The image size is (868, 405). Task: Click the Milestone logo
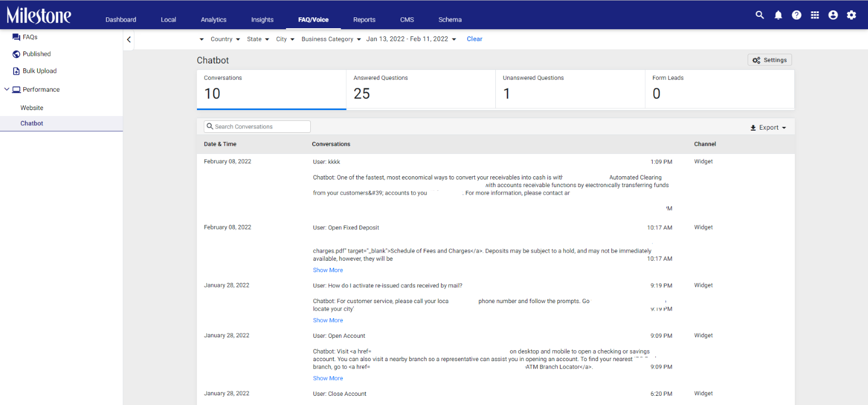point(39,15)
